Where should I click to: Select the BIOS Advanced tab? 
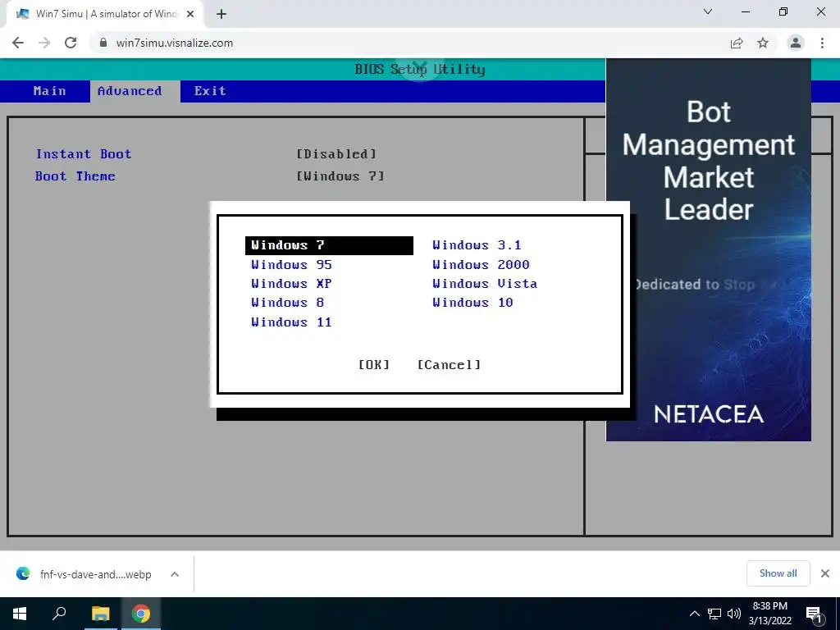pos(130,91)
